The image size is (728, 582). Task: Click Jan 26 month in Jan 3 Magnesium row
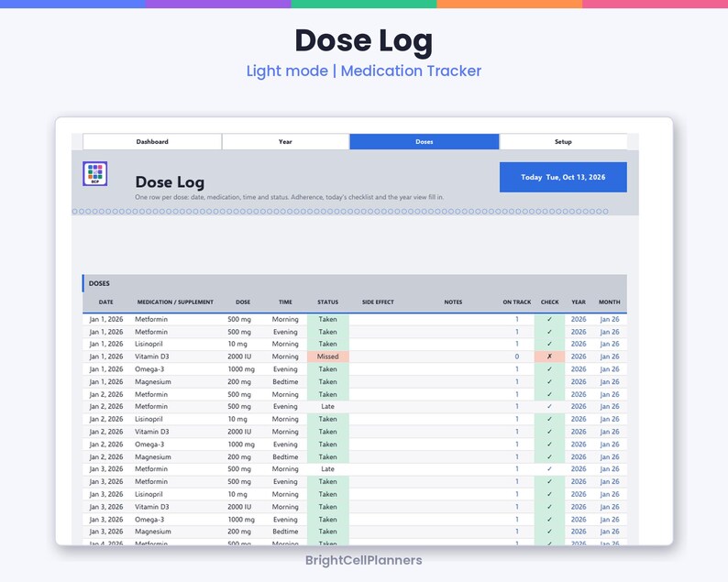pyautogui.click(x=610, y=532)
